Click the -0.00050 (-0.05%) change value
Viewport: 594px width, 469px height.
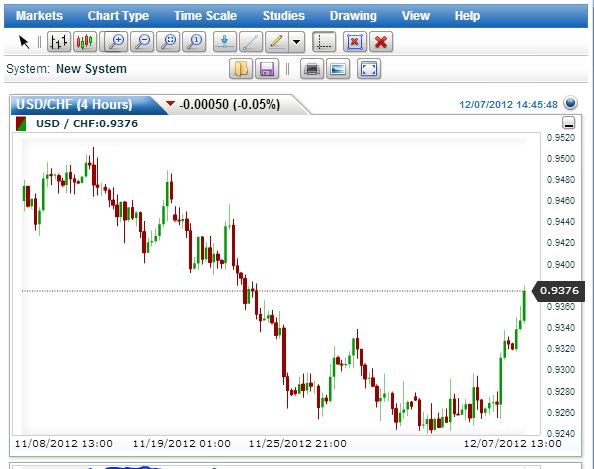coord(230,104)
